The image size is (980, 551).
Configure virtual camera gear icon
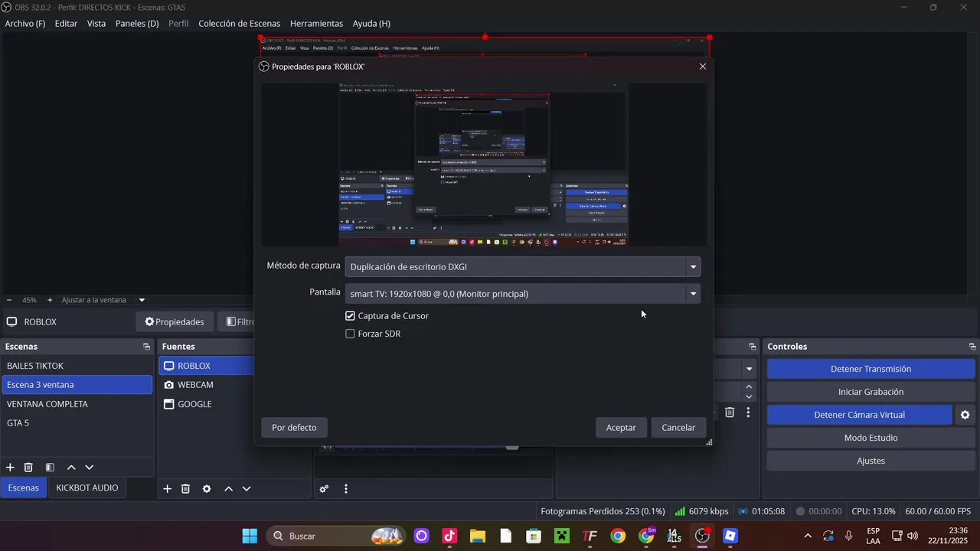pos(965,415)
